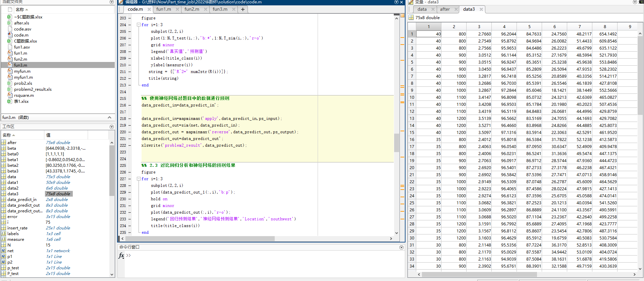Click the editor message indicator square icon
The height and width of the screenshot is (281, 644).
pyautogui.click(x=402, y=15)
